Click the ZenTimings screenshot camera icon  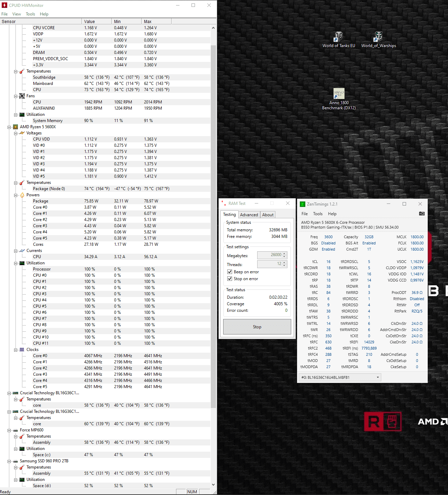[422, 213]
